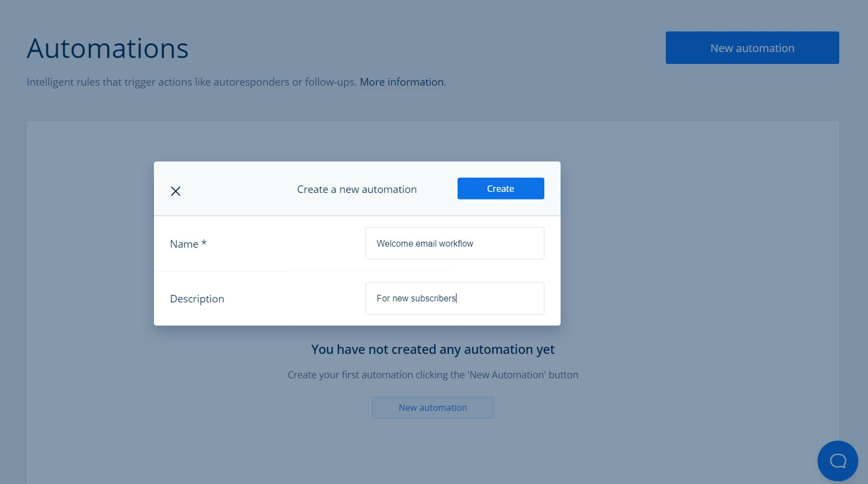The width and height of the screenshot is (868, 484).
Task: Open the chat support bubble icon
Action: [838, 461]
